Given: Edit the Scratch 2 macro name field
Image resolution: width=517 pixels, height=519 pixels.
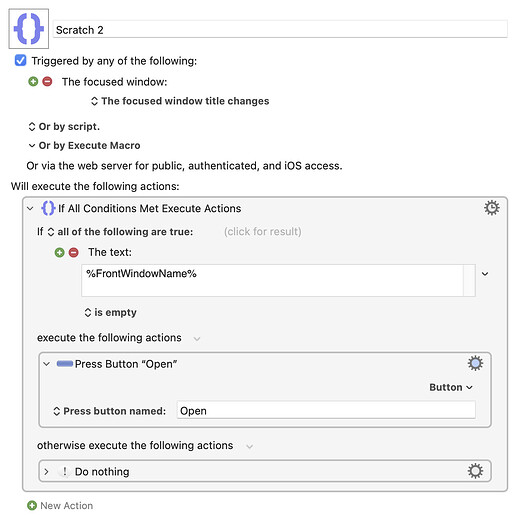Looking at the screenshot, I should coord(280,30).
